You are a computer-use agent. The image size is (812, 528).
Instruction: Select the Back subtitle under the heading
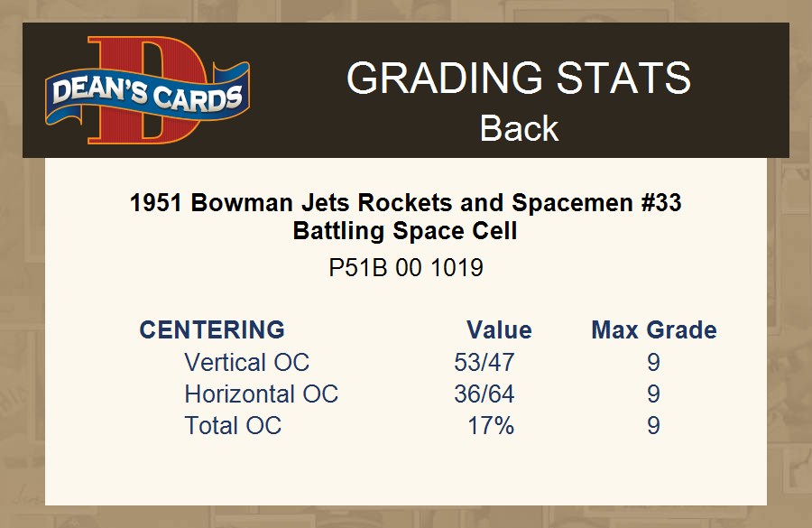click(x=519, y=128)
